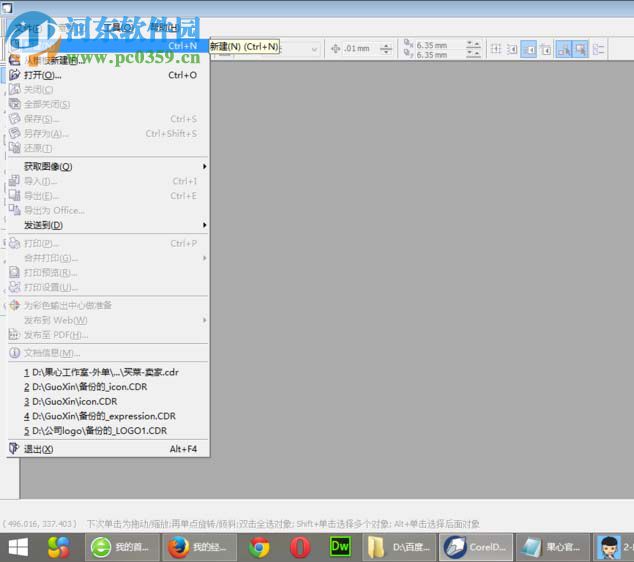Select 打印设置(U)... menu entry

pyautogui.click(x=108, y=287)
